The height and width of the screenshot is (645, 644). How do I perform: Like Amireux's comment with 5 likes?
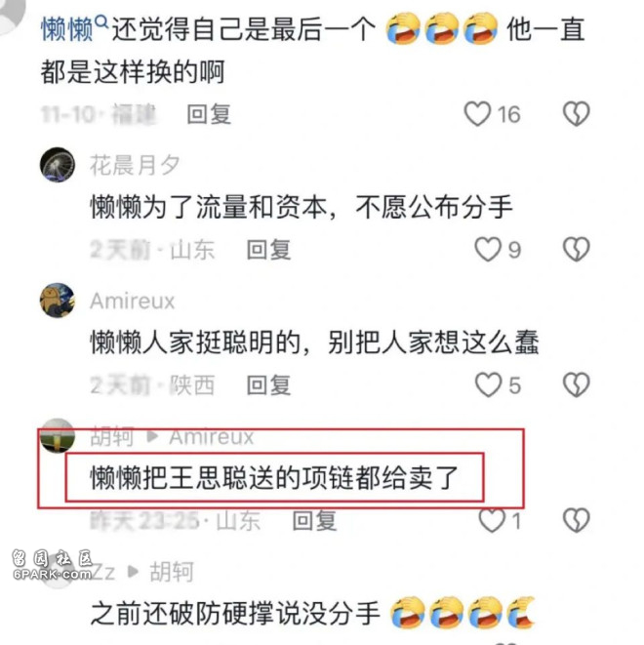pos(488,384)
